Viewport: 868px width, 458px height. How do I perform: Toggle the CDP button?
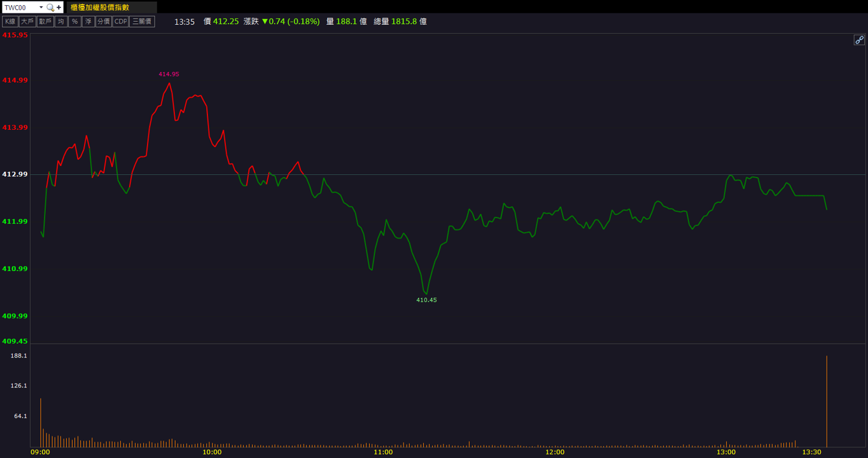pyautogui.click(x=121, y=22)
